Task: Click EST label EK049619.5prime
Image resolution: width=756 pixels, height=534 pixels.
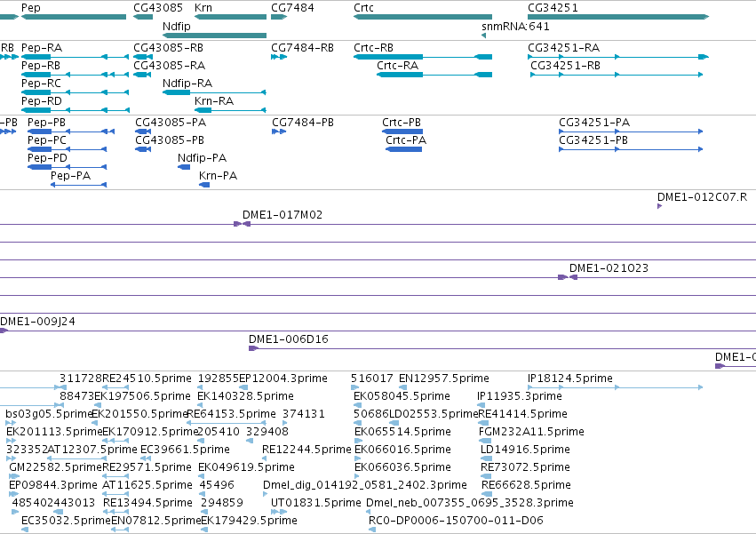Action: (246, 468)
